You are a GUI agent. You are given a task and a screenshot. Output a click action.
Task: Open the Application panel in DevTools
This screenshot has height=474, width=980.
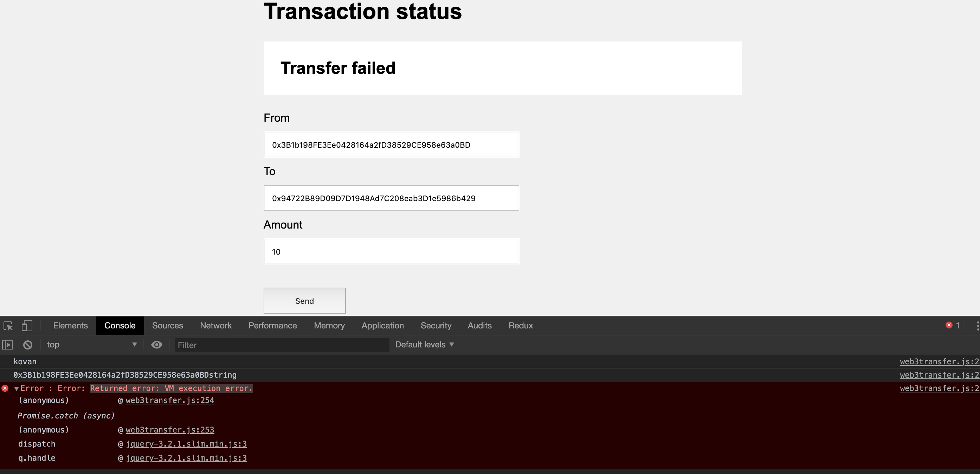pyautogui.click(x=382, y=325)
